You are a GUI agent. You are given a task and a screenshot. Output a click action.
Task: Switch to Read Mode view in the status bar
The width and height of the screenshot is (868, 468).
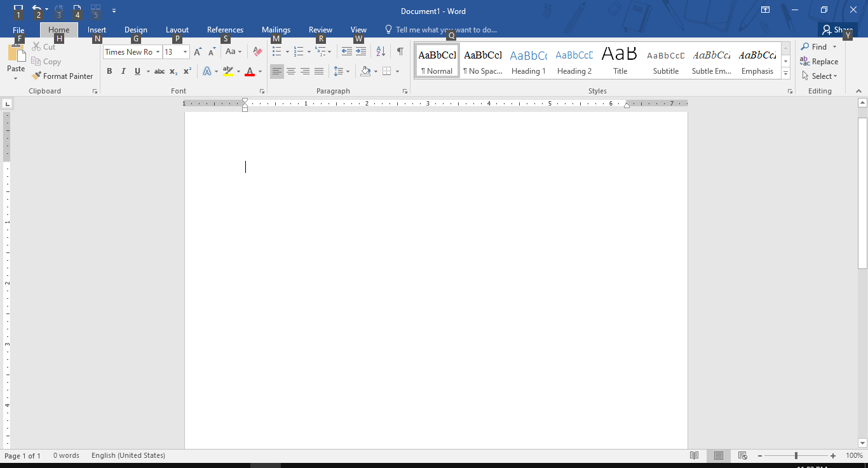click(695, 455)
